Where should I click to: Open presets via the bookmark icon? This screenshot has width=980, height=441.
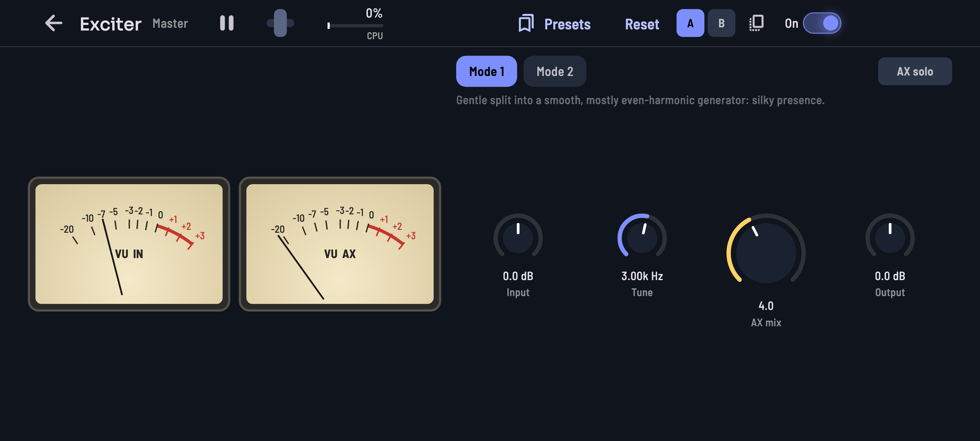pyautogui.click(x=526, y=23)
